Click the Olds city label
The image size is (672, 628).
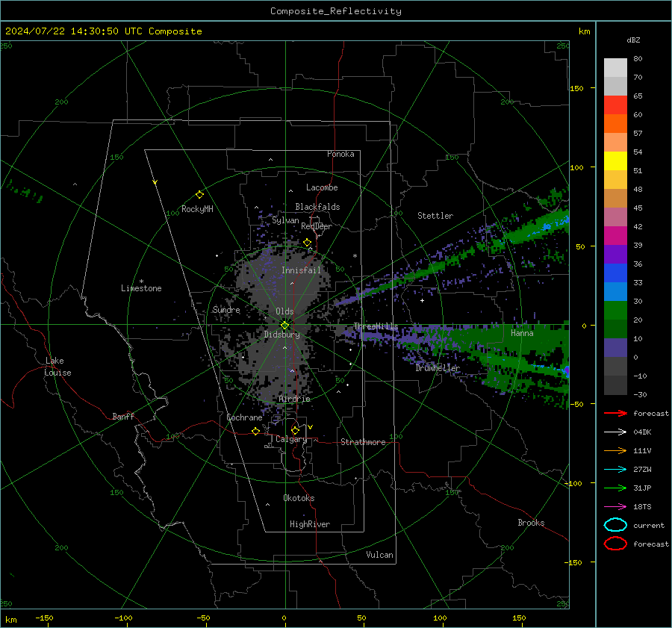[284, 311]
